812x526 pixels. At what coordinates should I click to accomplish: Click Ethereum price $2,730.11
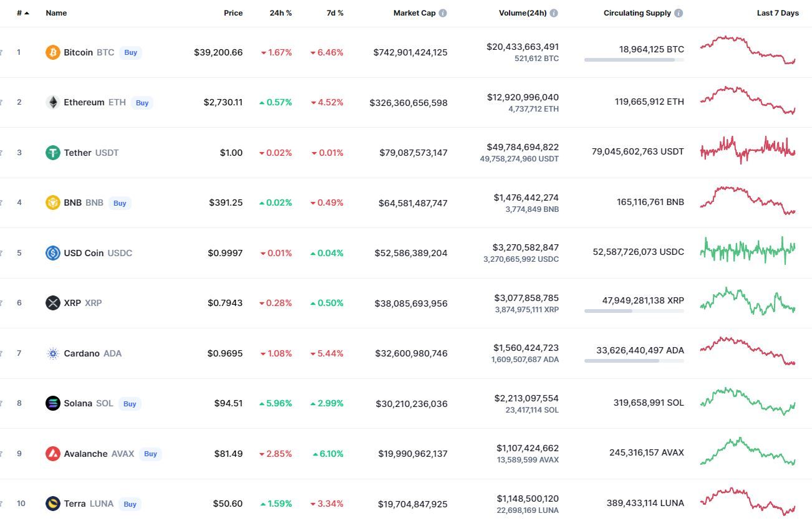point(223,102)
